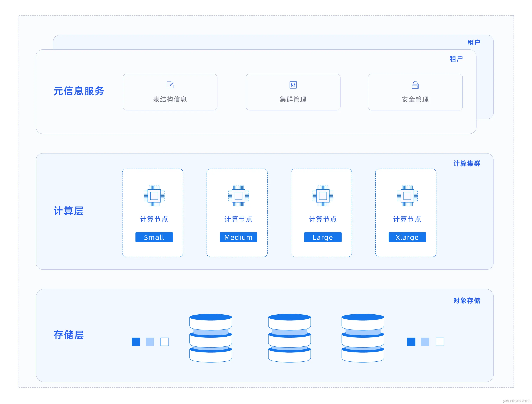The width and height of the screenshot is (532, 404).
Task: Click the leftmost database cylinder icon
Action: (x=211, y=338)
